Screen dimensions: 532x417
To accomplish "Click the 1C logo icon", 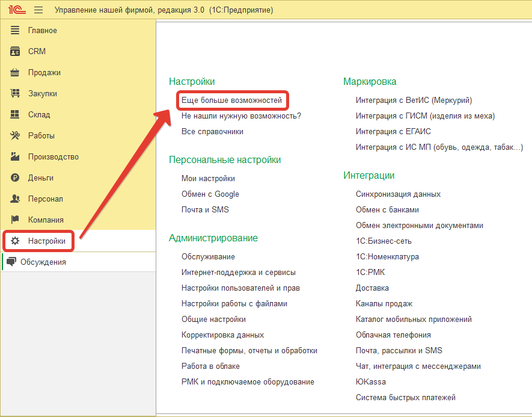I will 17,10.
